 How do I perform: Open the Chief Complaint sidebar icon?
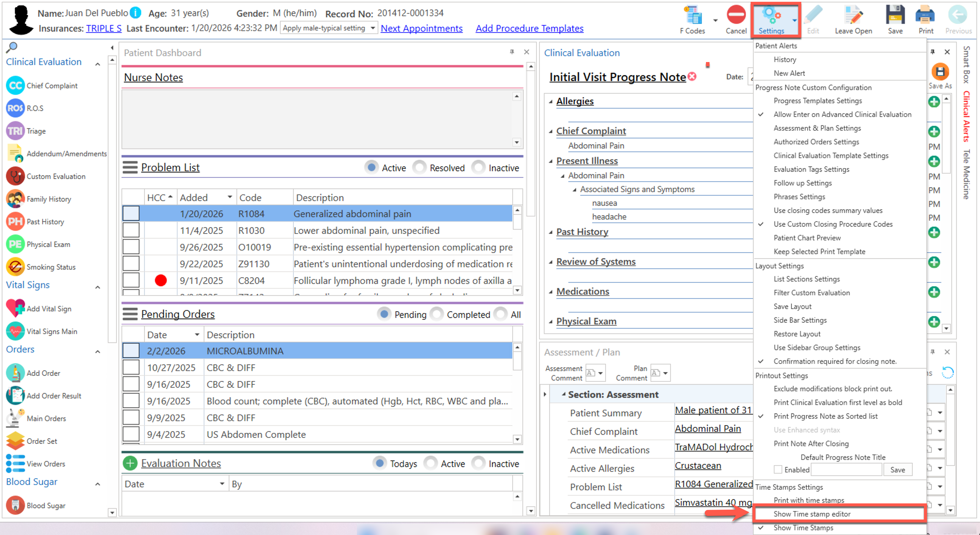point(15,86)
